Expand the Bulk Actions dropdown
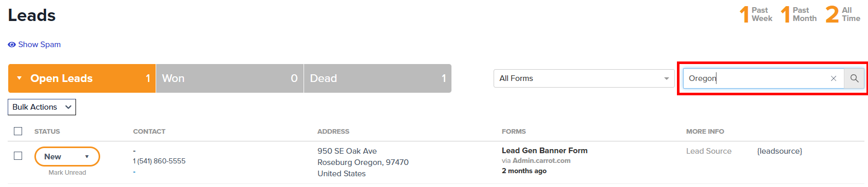Screen dimensions: 868x187 pos(42,107)
